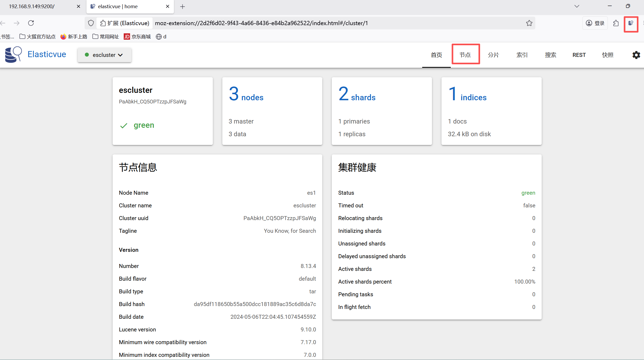Switch to the 节点 tab
Screen dimensions: 644x360
(465, 55)
